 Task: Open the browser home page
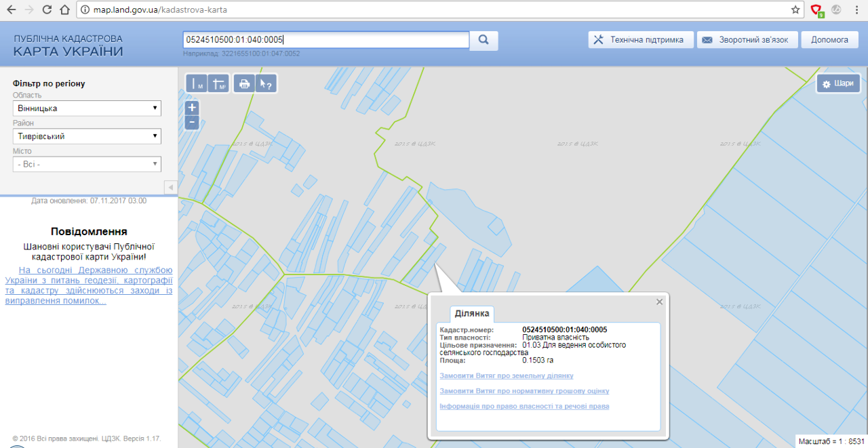coord(64,10)
